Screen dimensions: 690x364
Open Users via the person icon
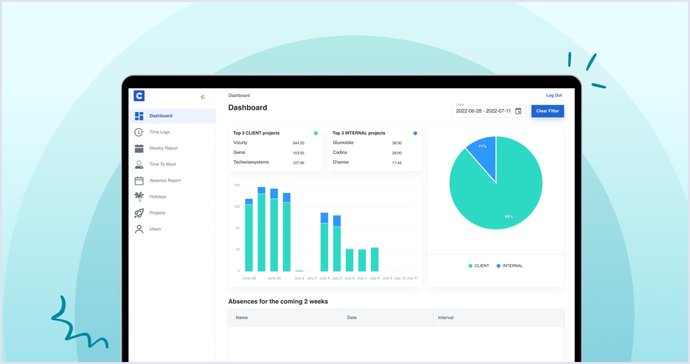[x=139, y=229]
